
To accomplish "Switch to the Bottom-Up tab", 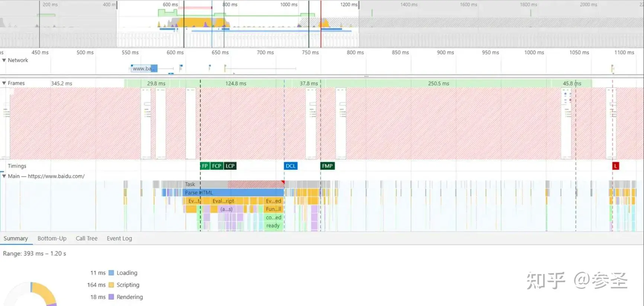I will [x=52, y=239].
